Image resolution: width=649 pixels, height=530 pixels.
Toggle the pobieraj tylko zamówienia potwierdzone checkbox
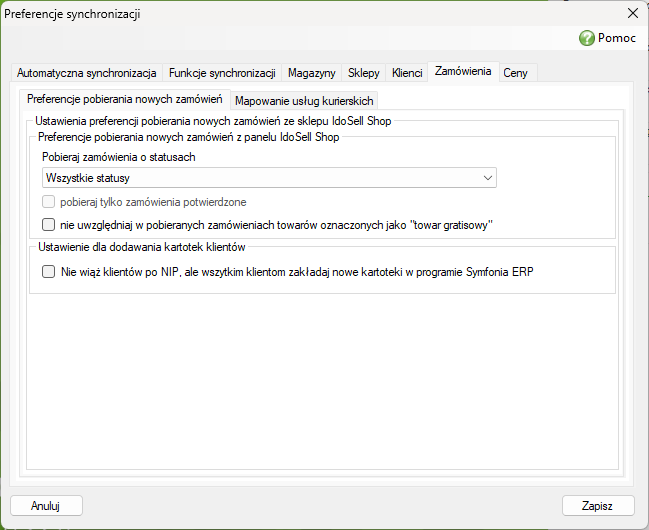48,202
